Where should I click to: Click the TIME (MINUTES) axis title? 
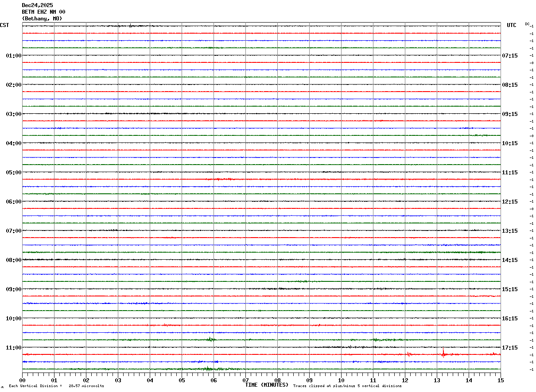(x=267, y=385)
